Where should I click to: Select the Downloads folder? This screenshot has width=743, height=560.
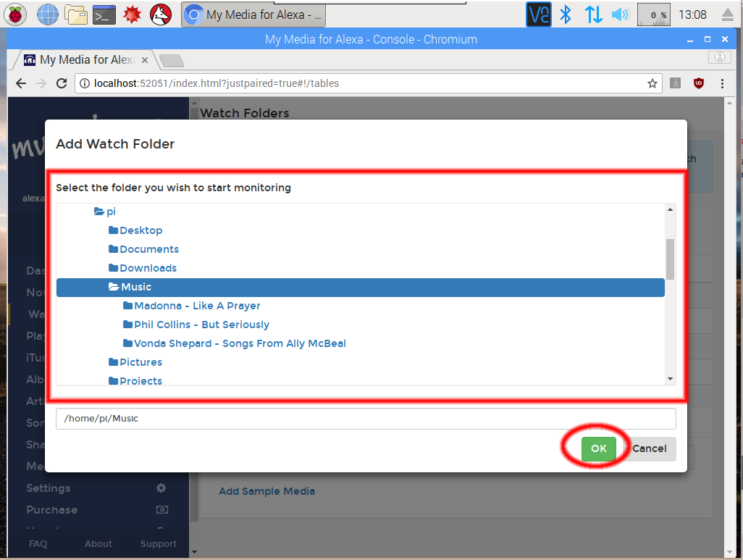click(x=143, y=268)
